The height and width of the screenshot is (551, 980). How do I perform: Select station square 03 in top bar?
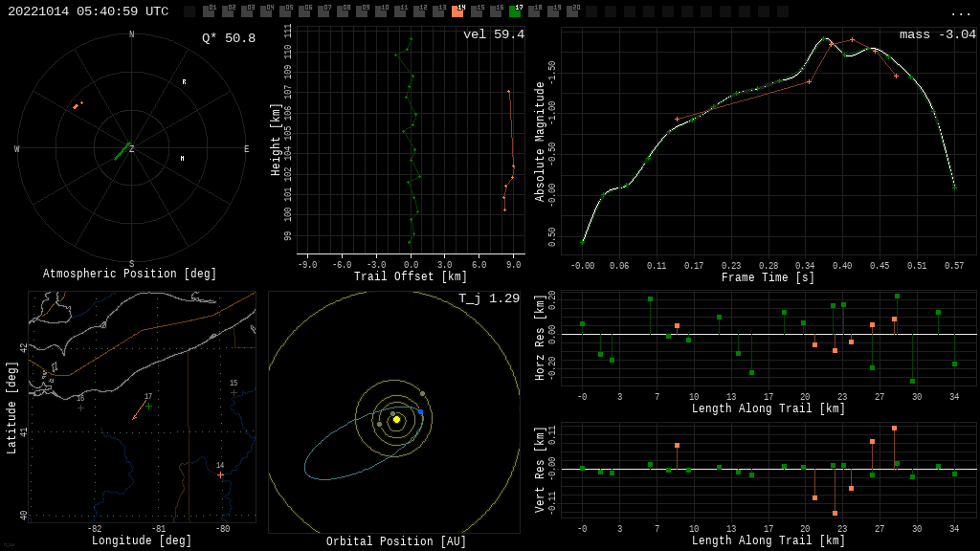[247, 11]
